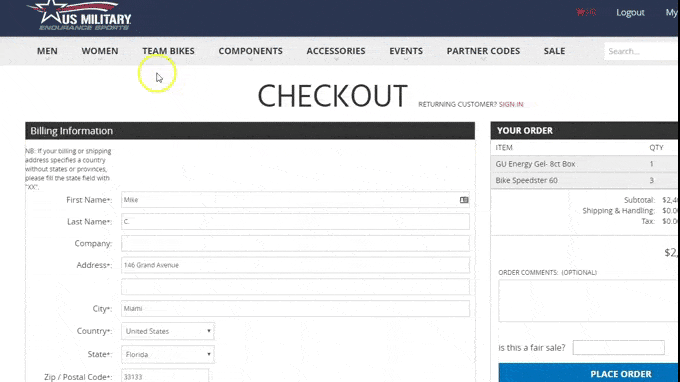Open the WOMEN menu
680x382 pixels.
(100, 51)
